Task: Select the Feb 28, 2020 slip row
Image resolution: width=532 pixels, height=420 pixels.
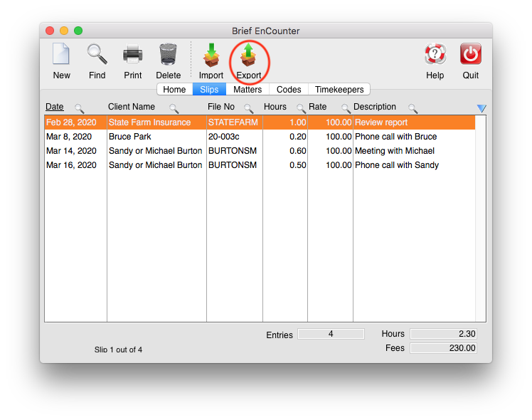Action: 260,122
